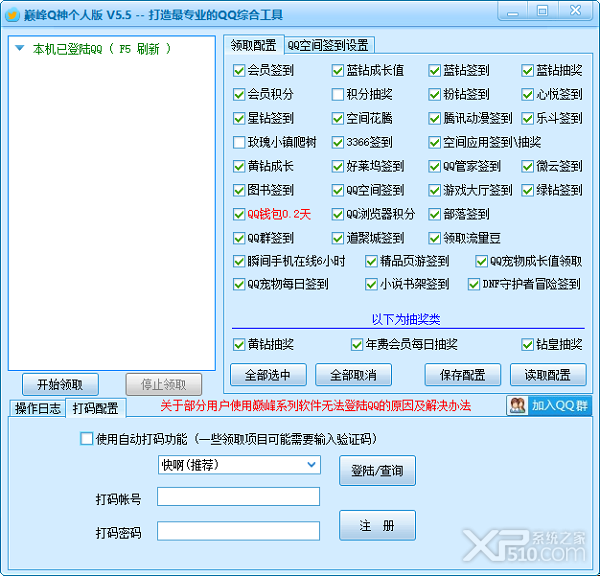This screenshot has width=600, height=576.
Task: Uncheck the 精品页游签到 checkbox
Action: (371, 261)
